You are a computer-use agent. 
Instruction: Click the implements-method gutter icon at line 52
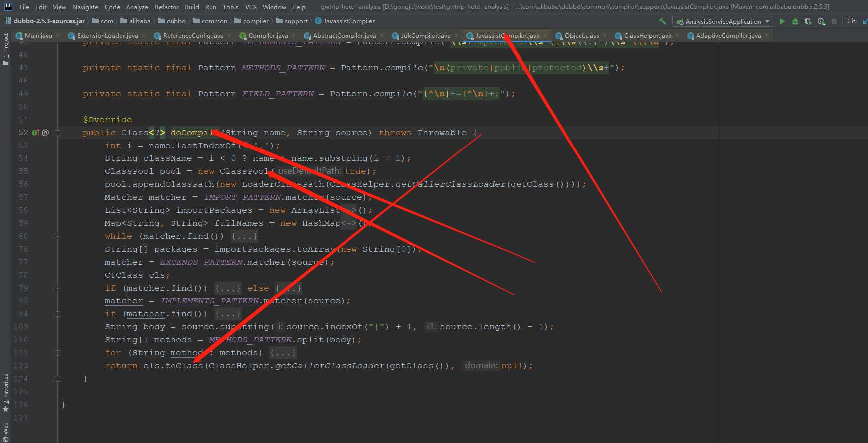tap(35, 133)
